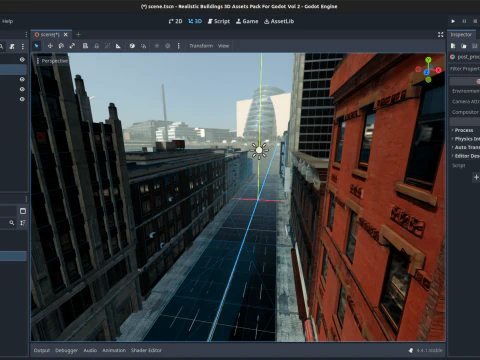Image resolution: width=480 pixels, height=360 pixels.
Task: Choose the Scale mode tool
Action: coord(72,46)
